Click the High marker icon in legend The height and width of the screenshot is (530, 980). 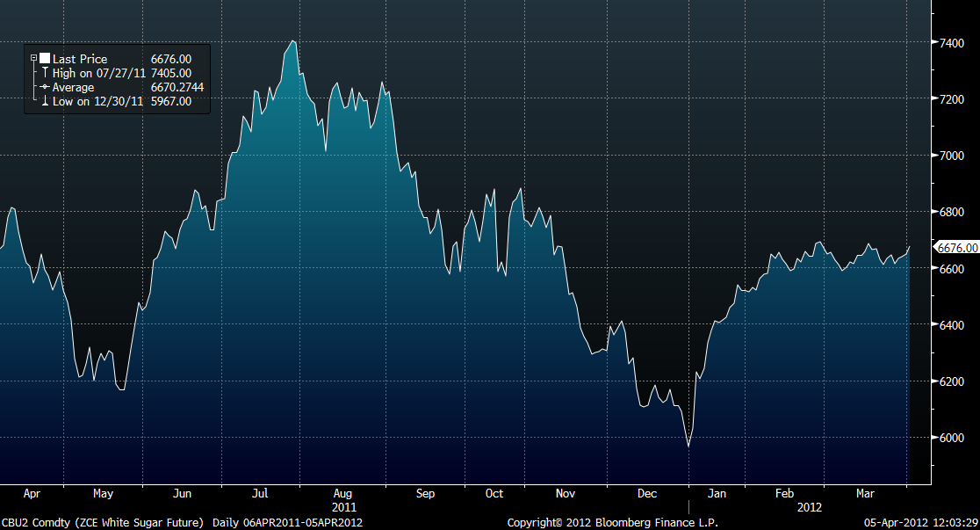coord(45,73)
